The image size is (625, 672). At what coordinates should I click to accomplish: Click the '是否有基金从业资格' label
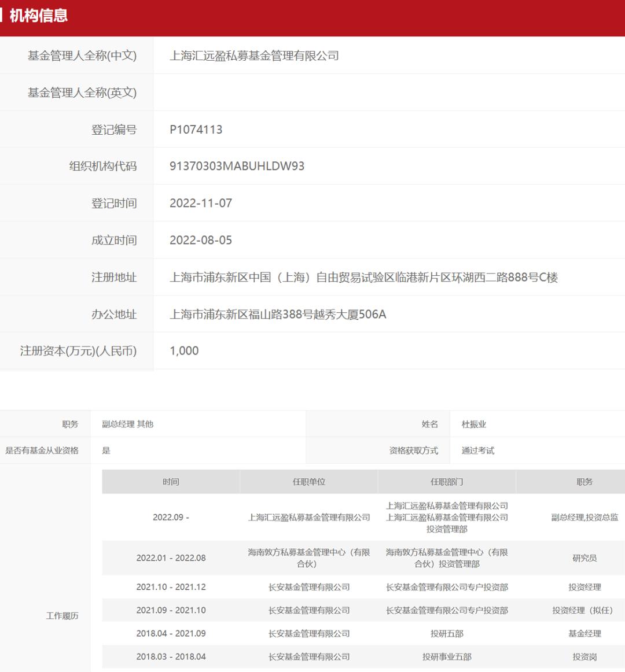pos(42,451)
